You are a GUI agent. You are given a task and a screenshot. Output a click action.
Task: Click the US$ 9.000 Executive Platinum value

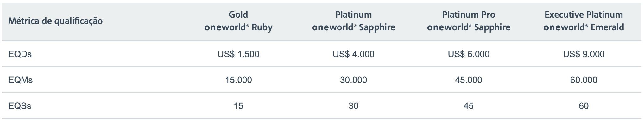tap(584, 54)
